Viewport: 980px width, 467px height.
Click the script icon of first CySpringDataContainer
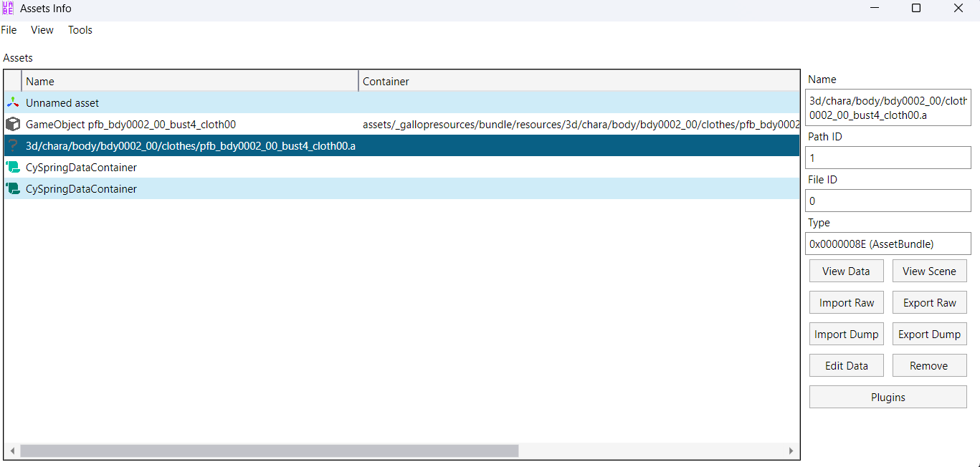[x=12, y=167]
